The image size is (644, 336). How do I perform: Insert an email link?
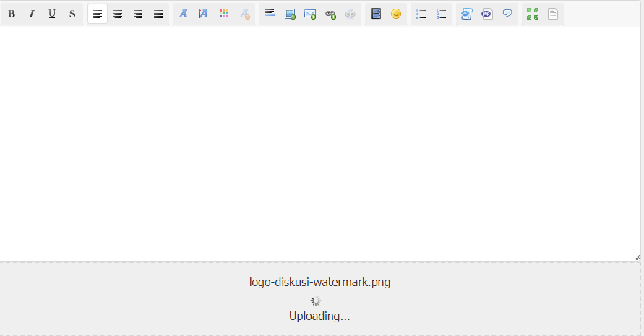coord(310,14)
